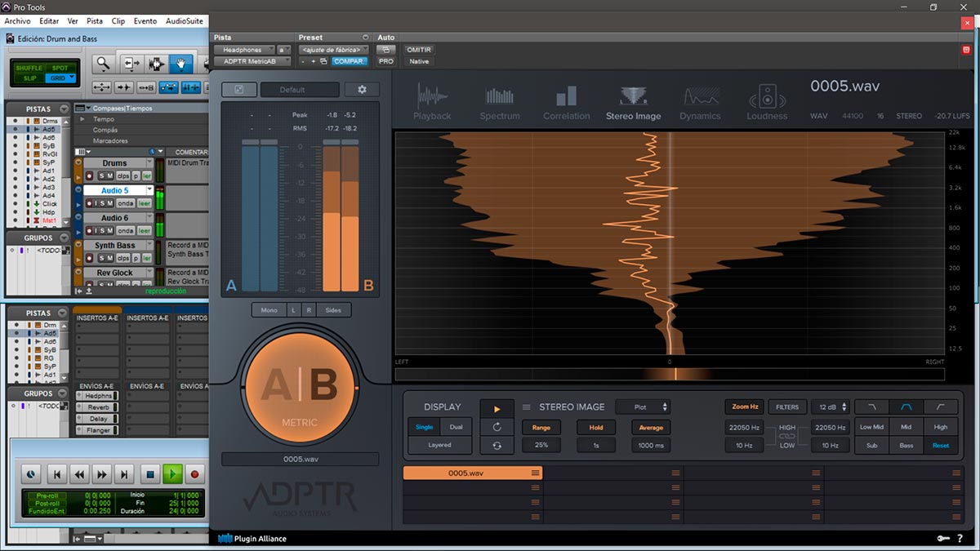
Task: Click the sync arrows icon
Action: pos(497,445)
